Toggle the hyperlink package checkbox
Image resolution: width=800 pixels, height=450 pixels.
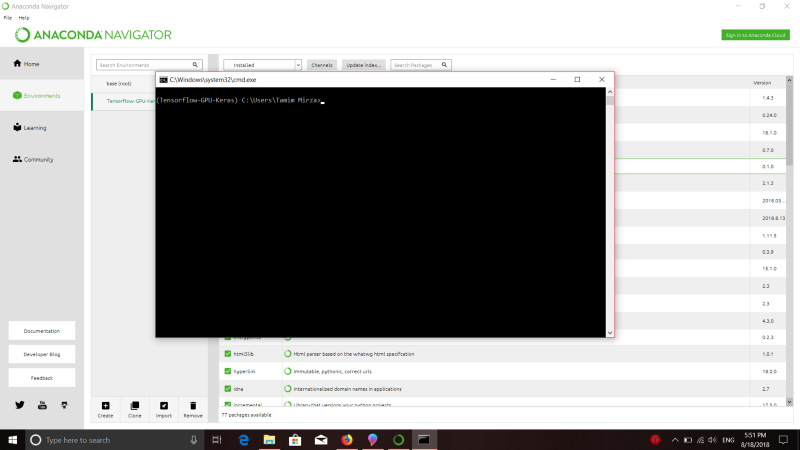228,371
